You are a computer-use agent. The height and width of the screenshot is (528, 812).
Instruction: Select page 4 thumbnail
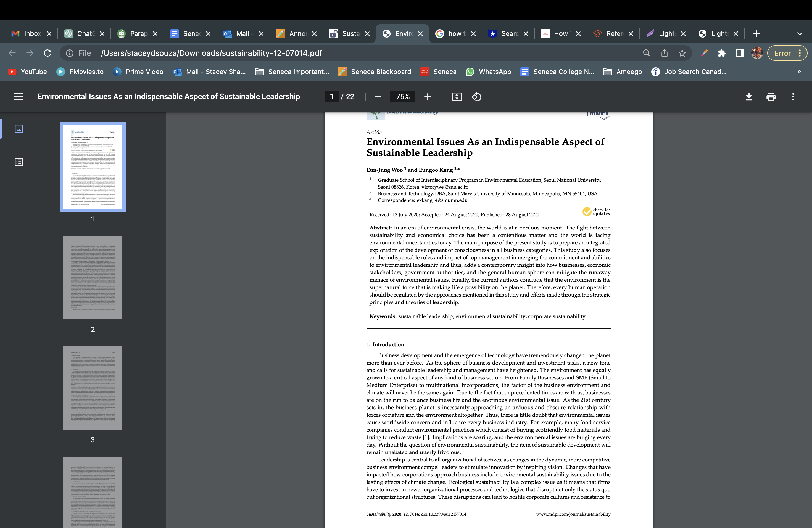[93, 492]
